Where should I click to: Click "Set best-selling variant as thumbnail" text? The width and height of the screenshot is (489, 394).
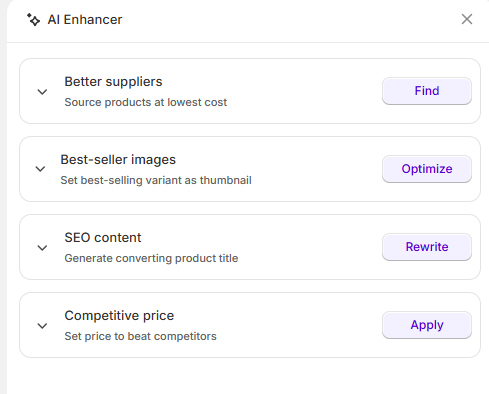click(156, 180)
